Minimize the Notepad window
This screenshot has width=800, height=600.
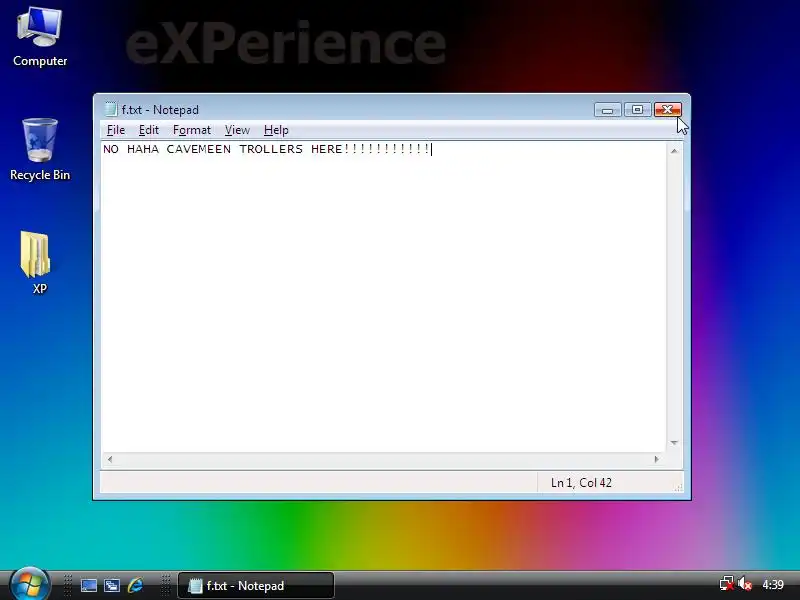[607, 110]
